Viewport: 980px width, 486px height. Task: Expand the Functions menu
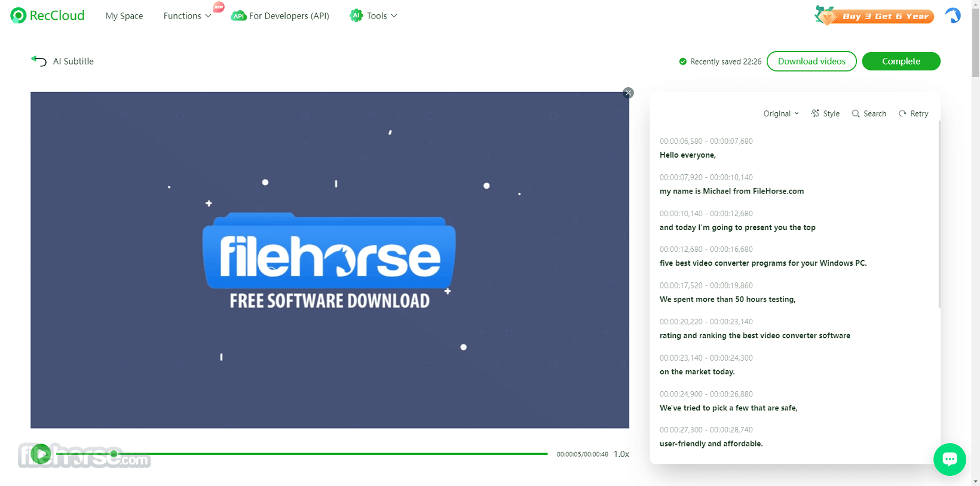[187, 16]
